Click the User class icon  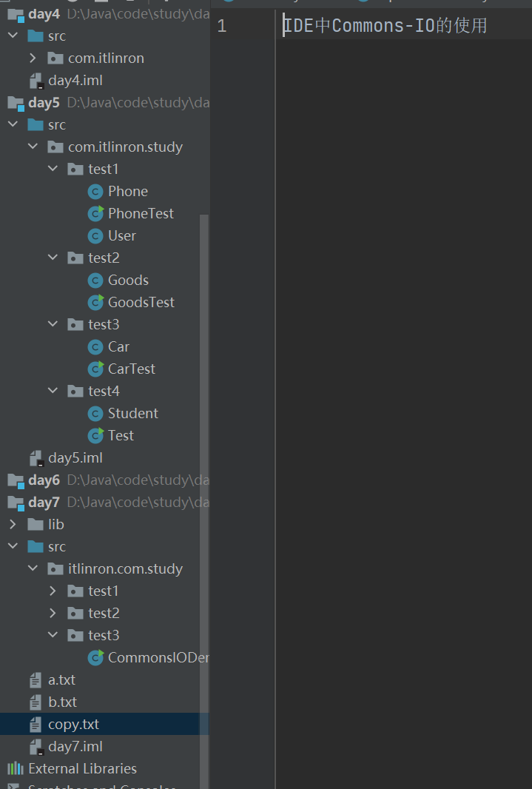[x=97, y=235]
